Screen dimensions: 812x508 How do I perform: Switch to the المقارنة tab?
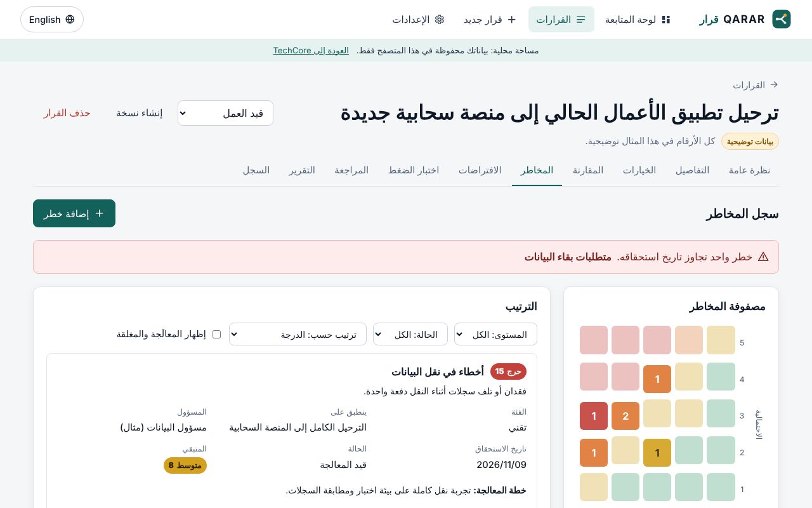[588, 170]
